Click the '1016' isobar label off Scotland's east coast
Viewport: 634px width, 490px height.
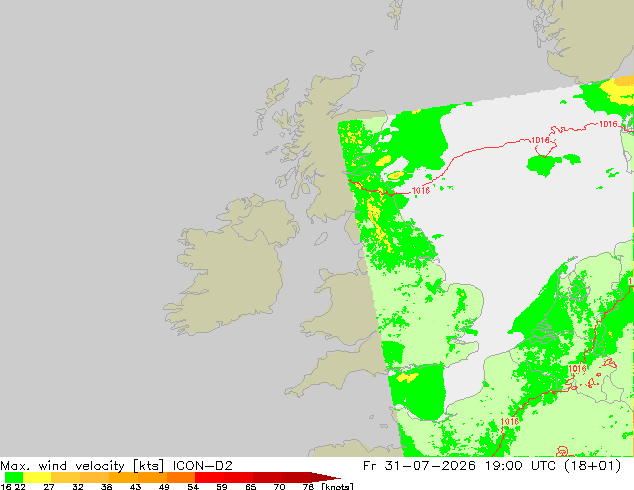(421, 190)
